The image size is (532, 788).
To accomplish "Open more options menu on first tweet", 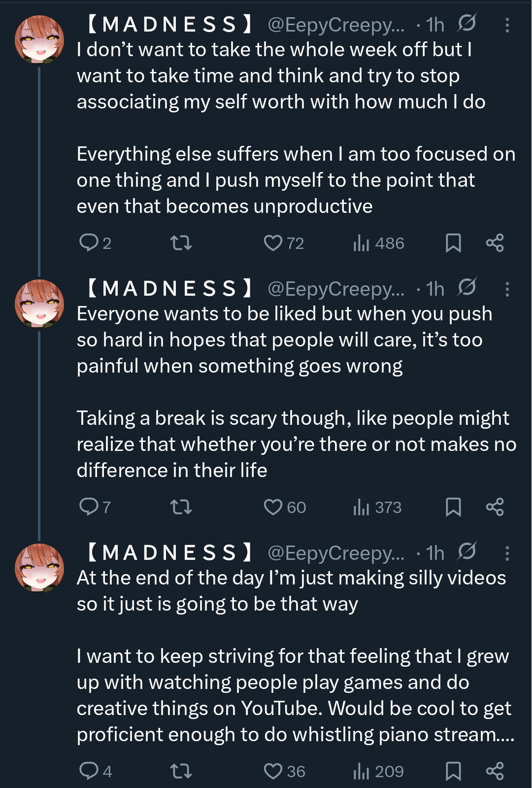I will (507, 25).
